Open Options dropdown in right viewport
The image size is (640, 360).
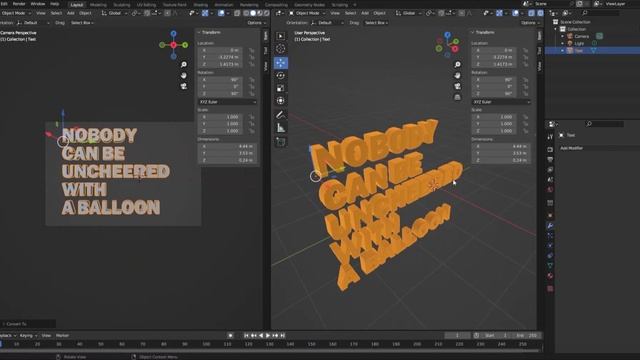pyautogui.click(x=530, y=23)
